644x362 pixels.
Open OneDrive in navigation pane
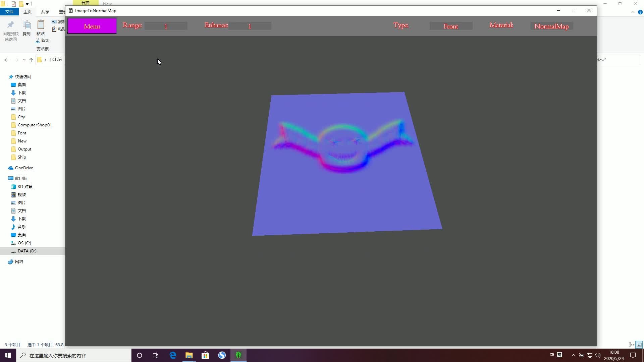coord(24,168)
